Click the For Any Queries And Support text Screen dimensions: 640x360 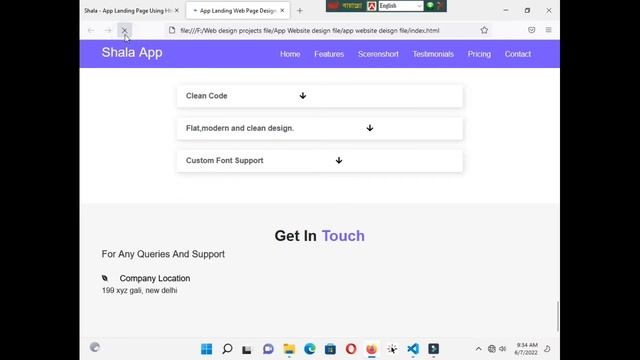163,254
